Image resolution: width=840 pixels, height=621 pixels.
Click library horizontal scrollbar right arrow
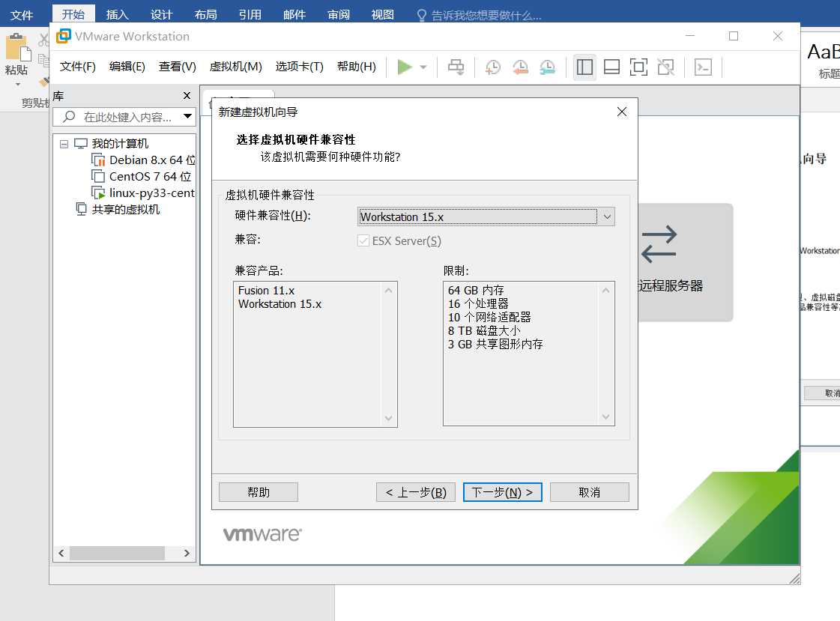click(187, 553)
